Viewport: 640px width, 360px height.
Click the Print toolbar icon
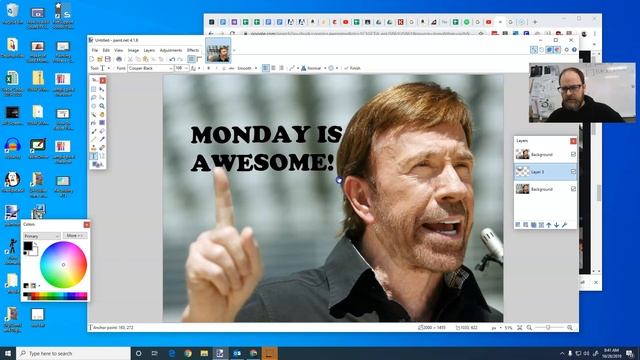(x=119, y=59)
